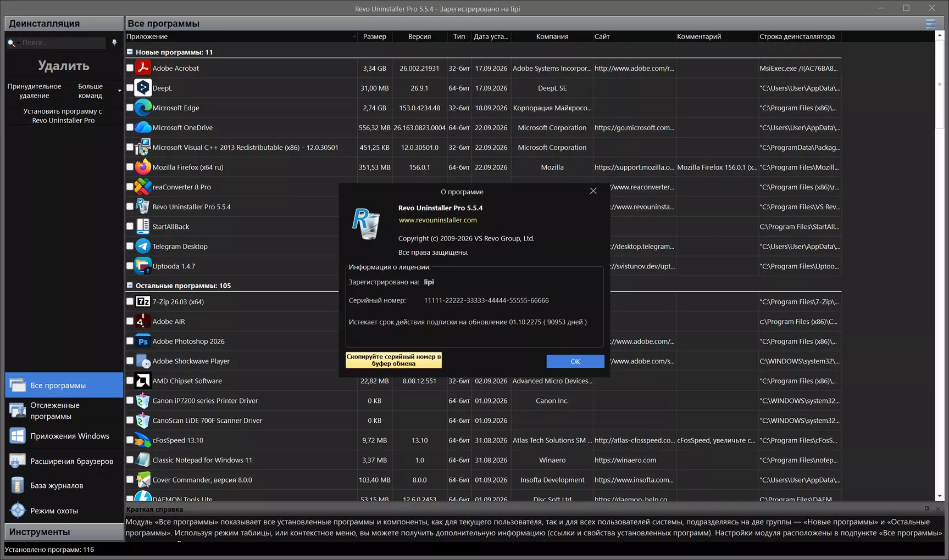Click the Visual C++ 2013 Redistributable icon

click(143, 147)
